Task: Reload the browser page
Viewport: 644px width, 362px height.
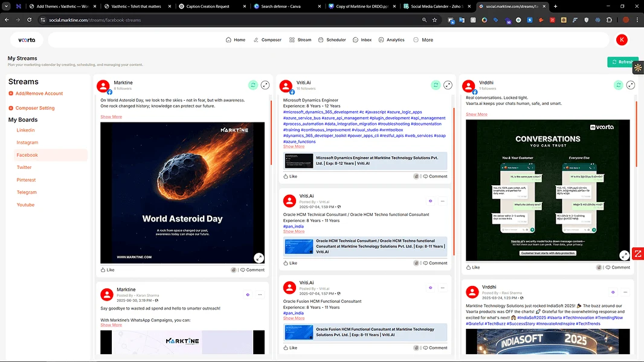Action: [29, 20]
